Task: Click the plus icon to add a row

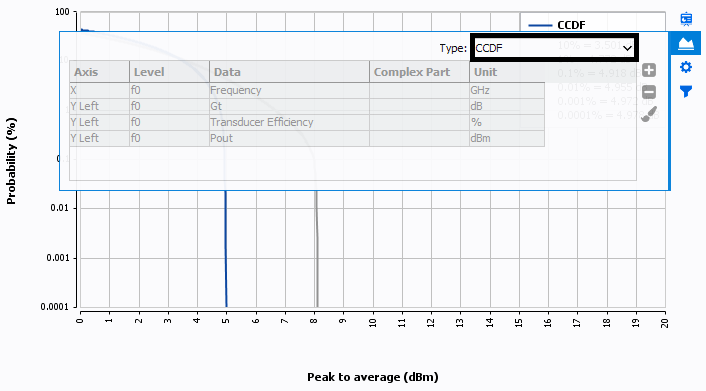Action: pos(649,70)
